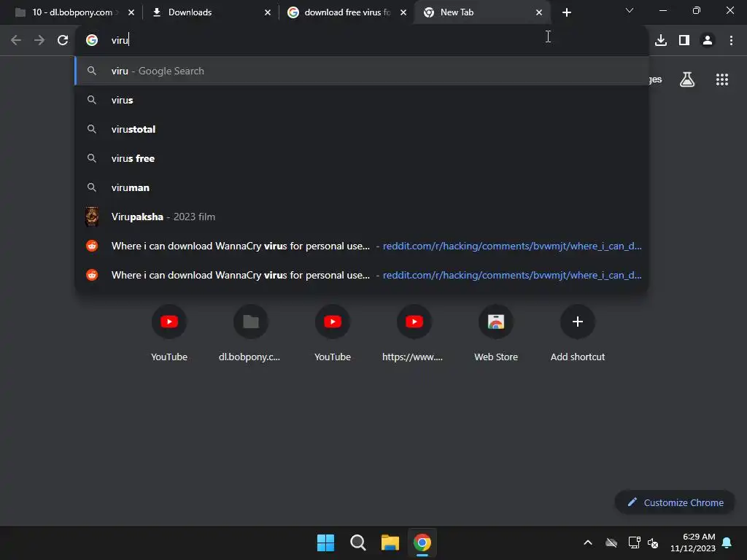Screen dimensions: 747x560
Task: Click the browser forward arrow
Action: 39,41
